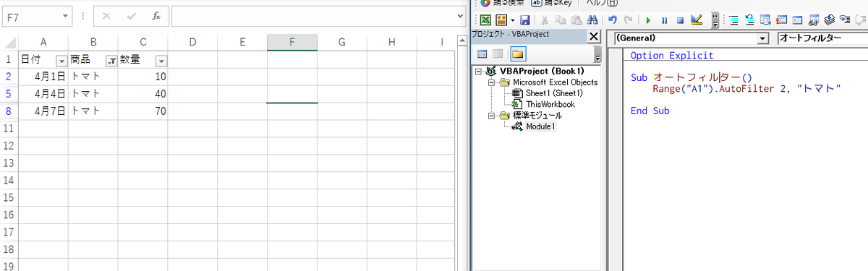Click cell with quantity 40

pos(143,94)
